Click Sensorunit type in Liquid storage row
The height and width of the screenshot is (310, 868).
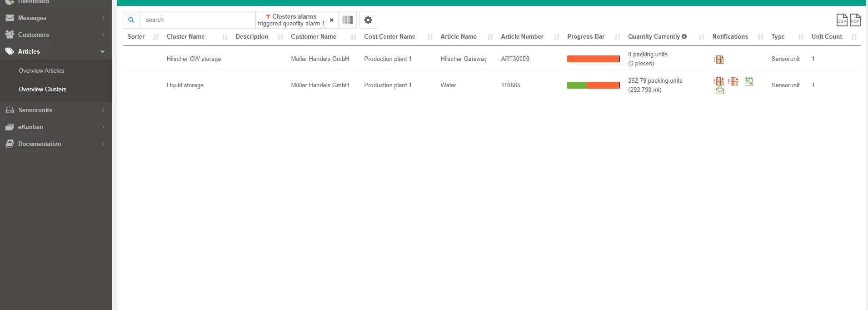tap(785, 85)
